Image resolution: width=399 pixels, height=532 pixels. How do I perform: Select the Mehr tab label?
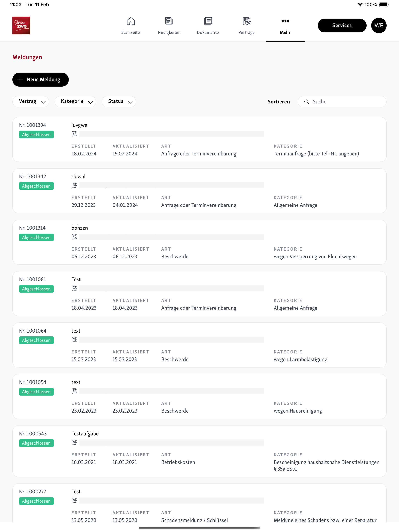tap(285, 32)
